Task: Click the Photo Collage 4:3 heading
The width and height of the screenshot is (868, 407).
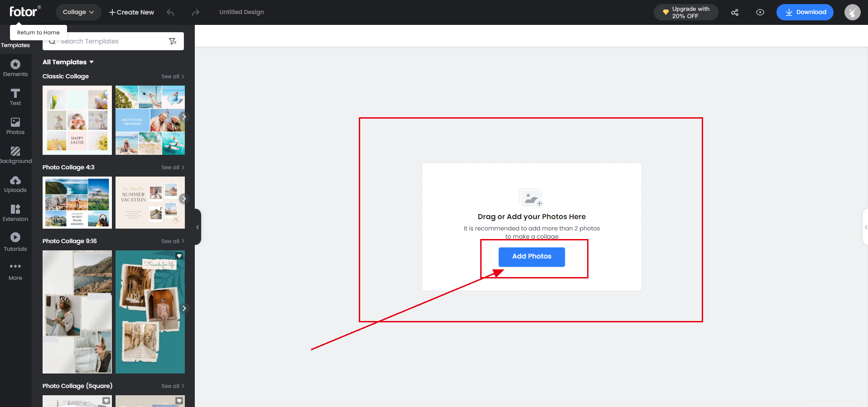Action: (68, 168)
